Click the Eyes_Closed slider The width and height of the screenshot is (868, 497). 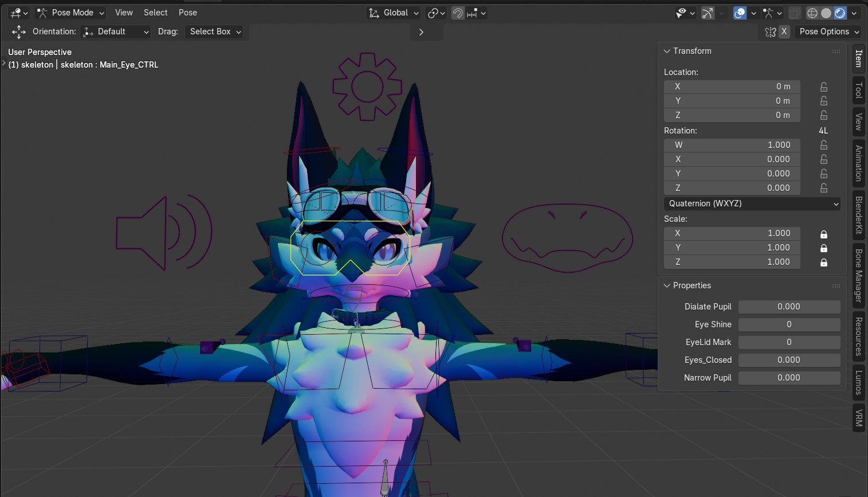(x=789, y=360)
